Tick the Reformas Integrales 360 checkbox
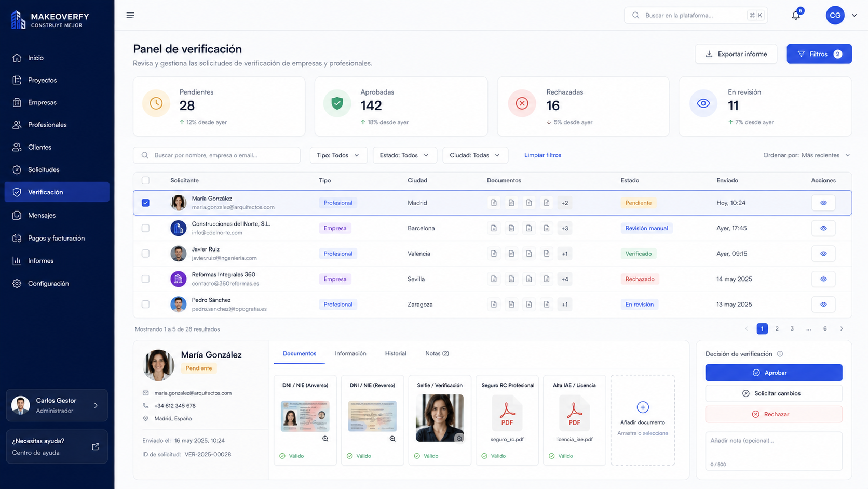868x489 pixels. click(x=145, y=279)
